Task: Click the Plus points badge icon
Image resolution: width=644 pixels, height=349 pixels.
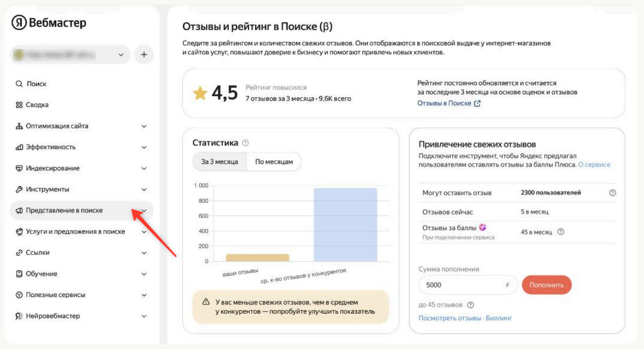Action: coord(482,227)
